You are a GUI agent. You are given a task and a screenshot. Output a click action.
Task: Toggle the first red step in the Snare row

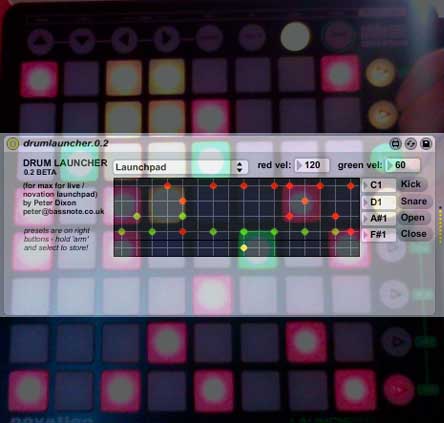183,201
